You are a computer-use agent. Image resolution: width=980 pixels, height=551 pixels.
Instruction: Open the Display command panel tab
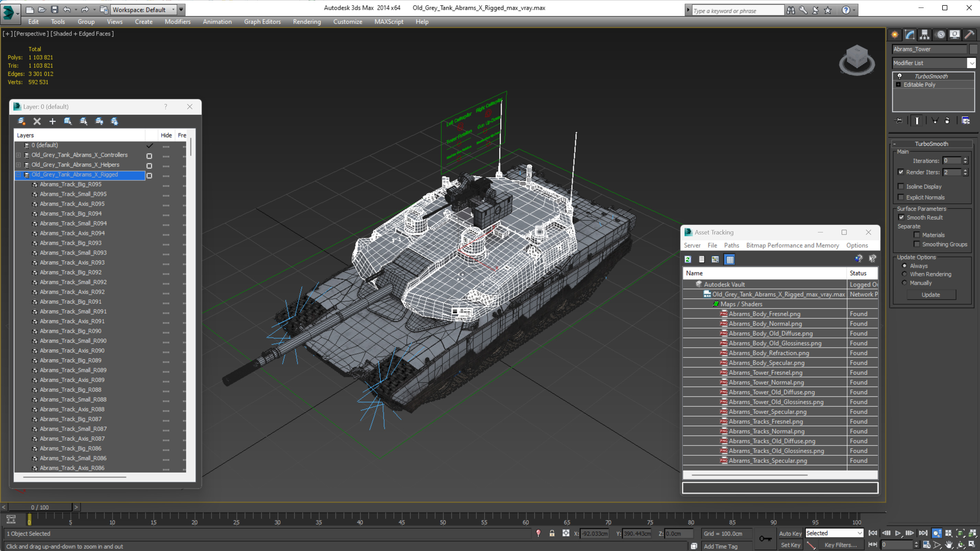click(955, 35)
